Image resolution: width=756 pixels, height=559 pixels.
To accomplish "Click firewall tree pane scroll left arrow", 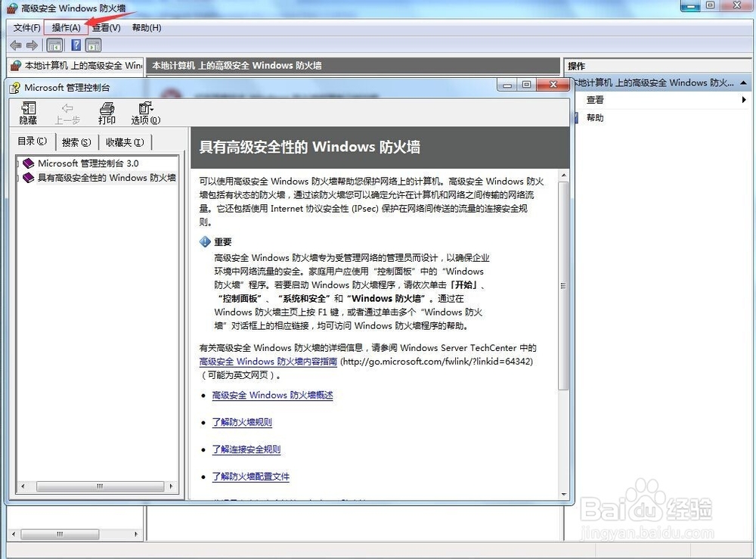I will pos(14,534).
